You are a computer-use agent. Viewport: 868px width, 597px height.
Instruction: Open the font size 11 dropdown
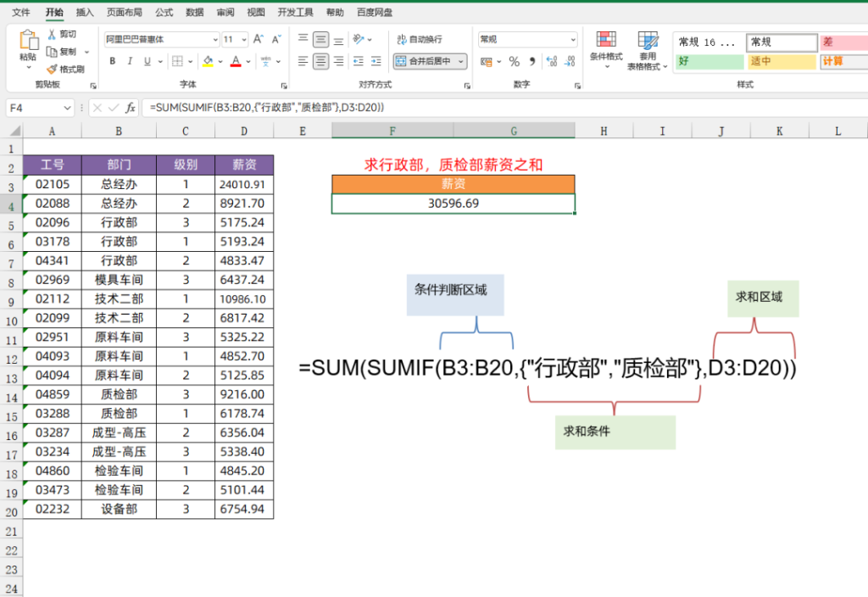coord(243,39)
